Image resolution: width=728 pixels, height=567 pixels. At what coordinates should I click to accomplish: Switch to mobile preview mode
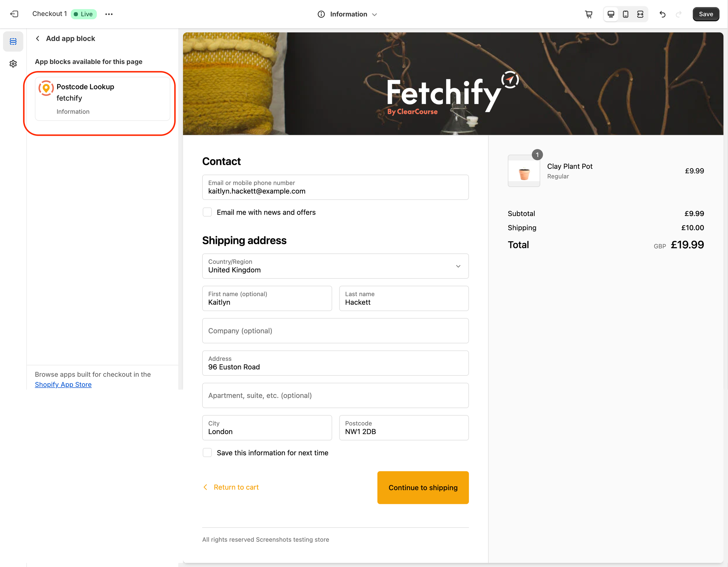[626, 14]
